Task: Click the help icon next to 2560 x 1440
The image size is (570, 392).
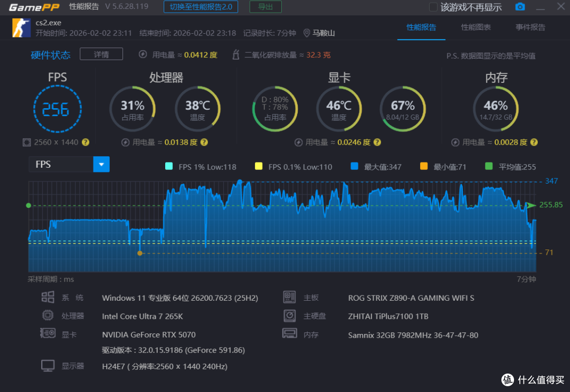Action: coord(85,142)
